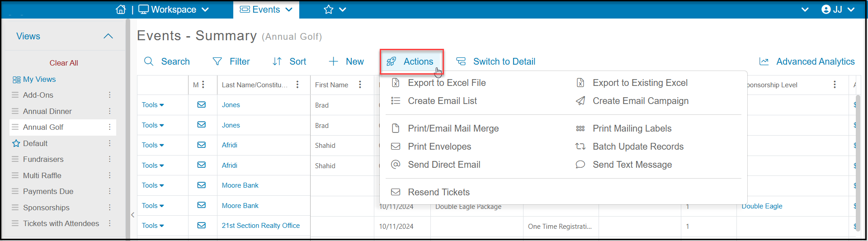Collapse the Views panel
The width and height of the screenshot is (868, 241).
point(108,36)
